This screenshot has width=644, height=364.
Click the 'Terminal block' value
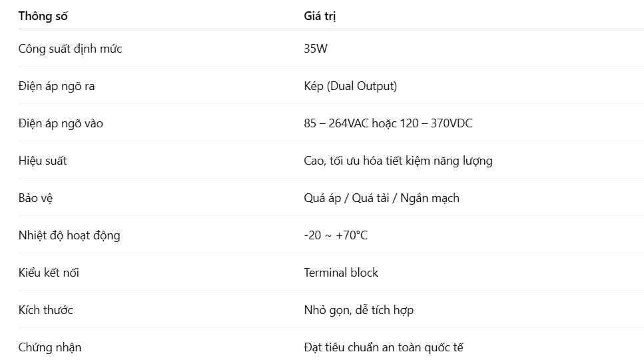pyautogui.click(x=341, y=273)
